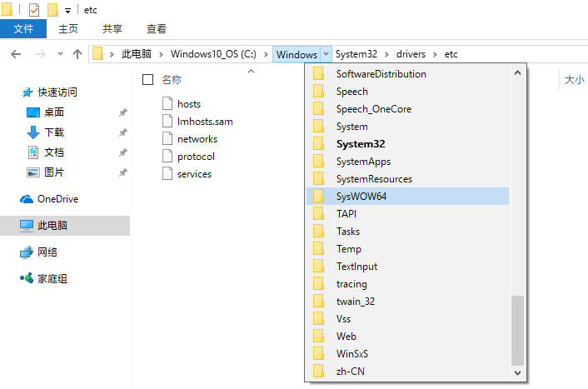This screenshot has height=389, width=588.
Task: Click the back navigation arrow
Action: pyautogui.click(x=16, y=54)
